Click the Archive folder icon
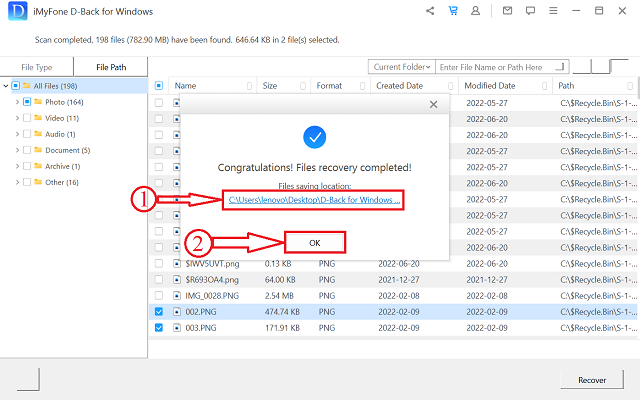This screenshot has width=640, height=400. (38, 166)
